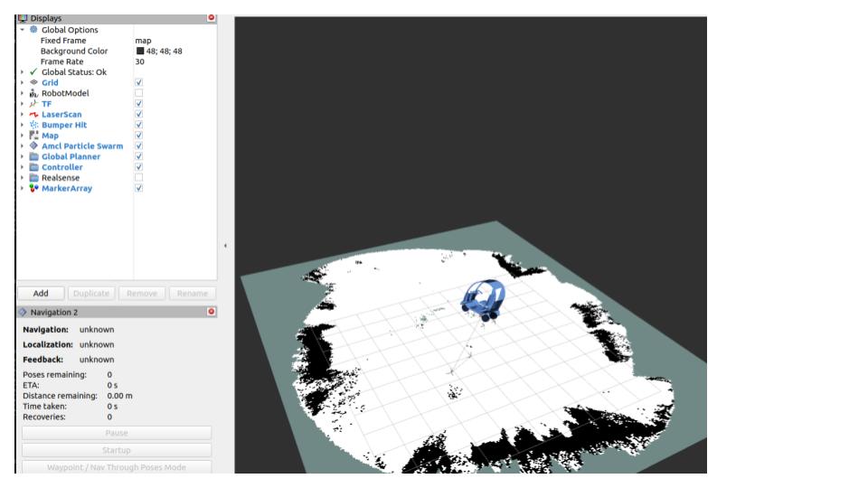
Task: Click the Distance remaining value 0.00 m
Action: coord(119,396)
